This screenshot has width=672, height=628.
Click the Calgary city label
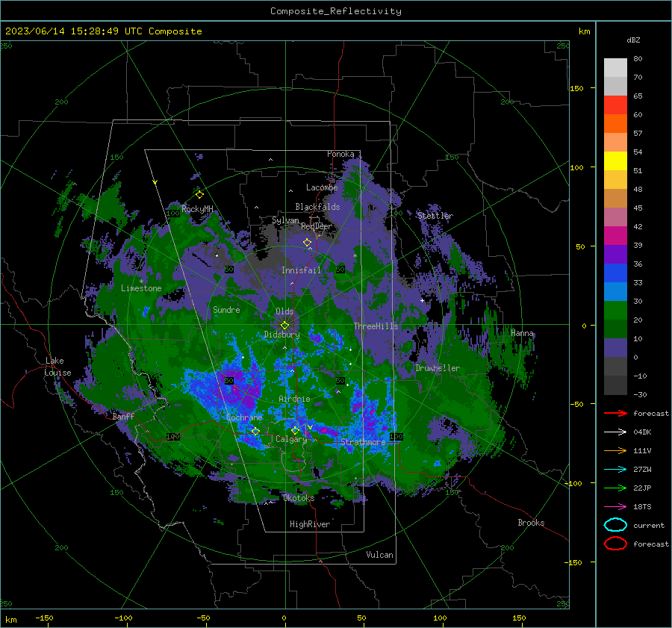coord(291,439)
